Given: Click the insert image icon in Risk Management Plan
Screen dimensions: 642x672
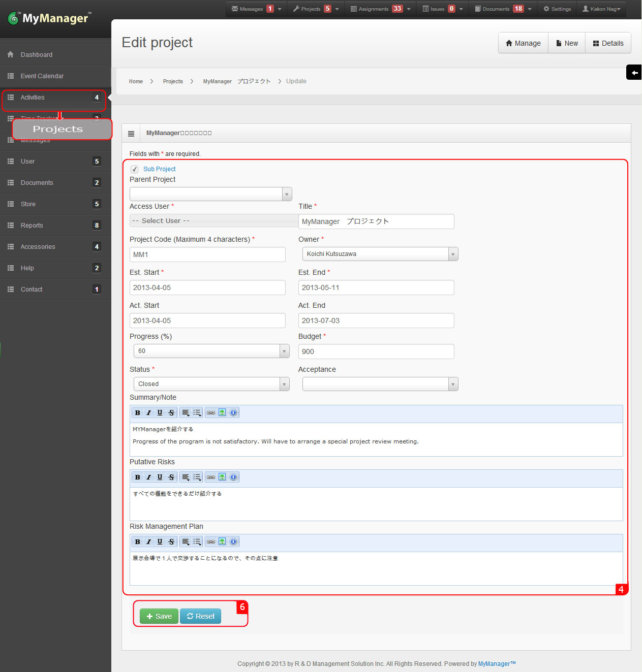Looking at the screenshot, I should [x=222, y=541].
